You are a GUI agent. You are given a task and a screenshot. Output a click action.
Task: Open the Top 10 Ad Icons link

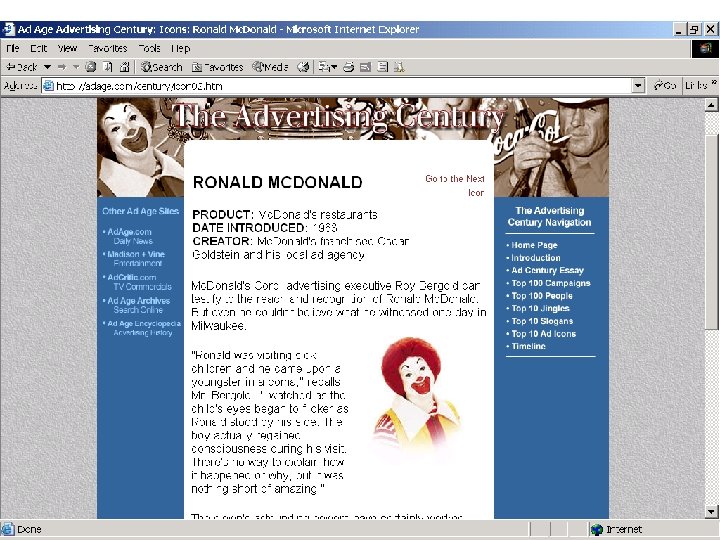[x=544, y=334]
